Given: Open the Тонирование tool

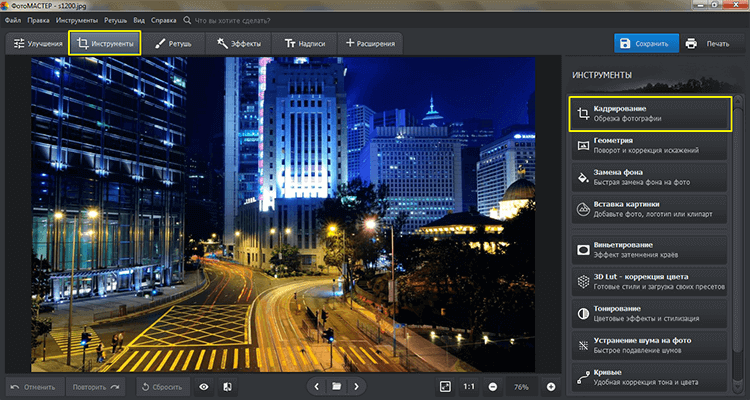Looking at the screenshot, I should (650, 314).
